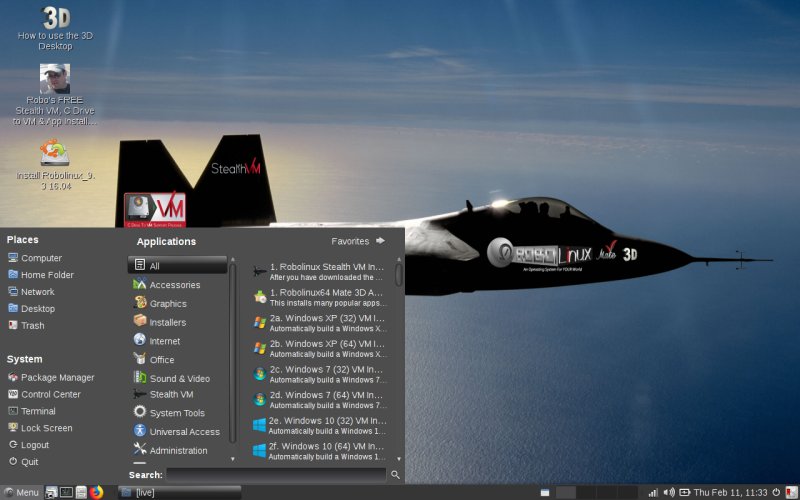Image resolution: width=800 pixels, height=500 pixels.
Task: Open Desktop in Places
Action: pyautogui.click(x=31, y=308)
